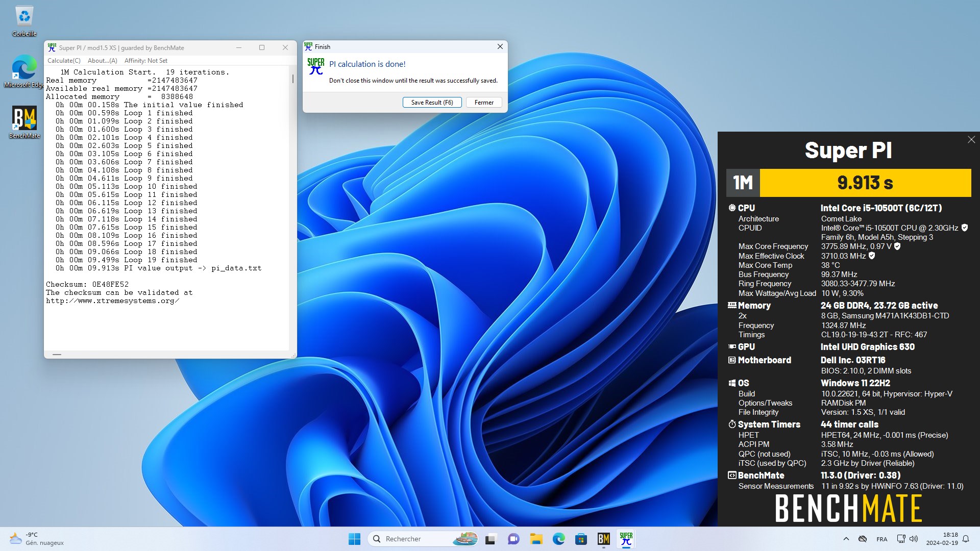Click Windows 11 22H2 text
980x551 pixels.
click(x=855, y=383)
